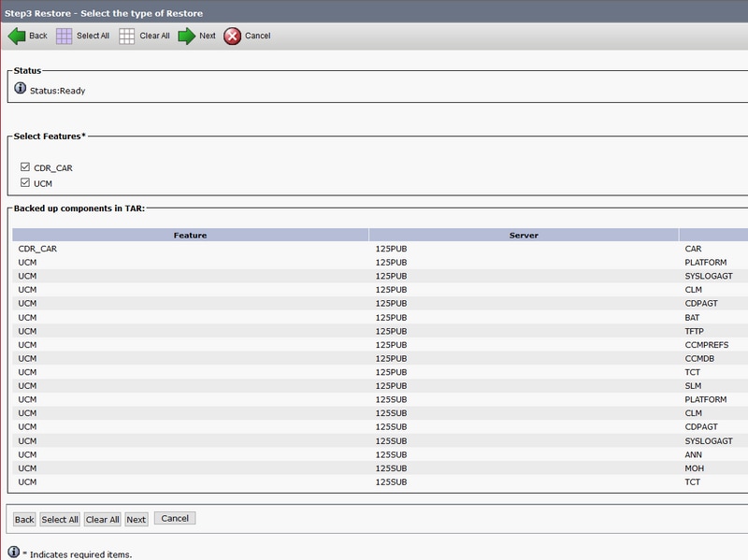Click the CCMPREFS component cell
This screenshot has height=560, width=748.
[707, 345]
